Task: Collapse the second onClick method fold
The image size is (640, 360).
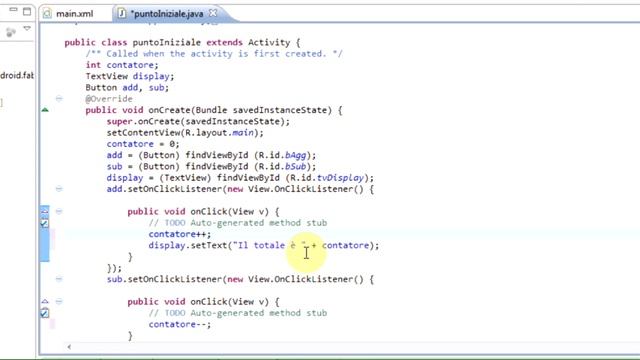Action: (x=59, y=302)
